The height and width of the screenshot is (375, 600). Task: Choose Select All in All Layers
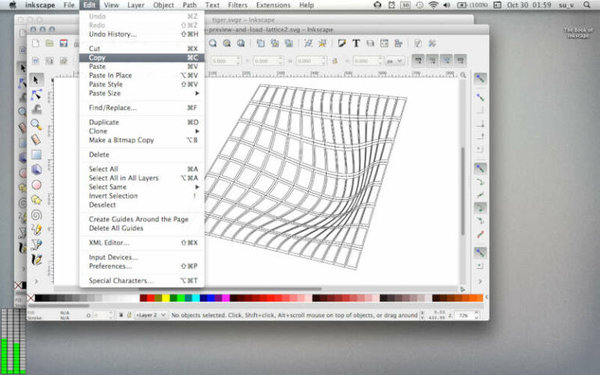(x=142, y=178)
